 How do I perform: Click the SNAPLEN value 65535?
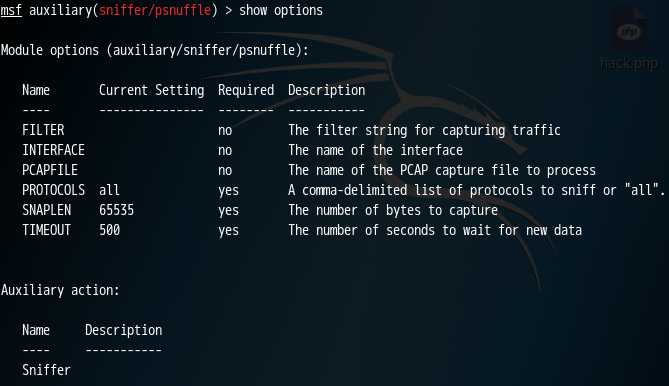[x=116, y=210]
